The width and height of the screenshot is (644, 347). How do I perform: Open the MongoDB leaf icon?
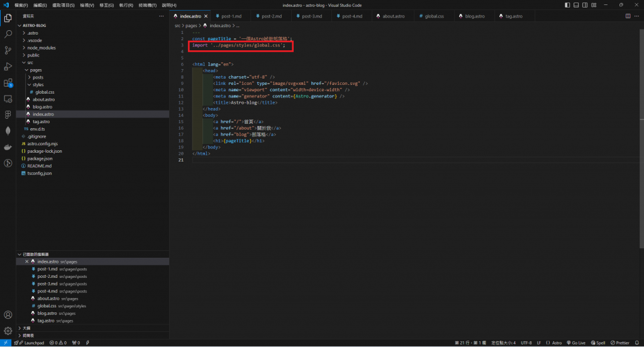point(8,131)
